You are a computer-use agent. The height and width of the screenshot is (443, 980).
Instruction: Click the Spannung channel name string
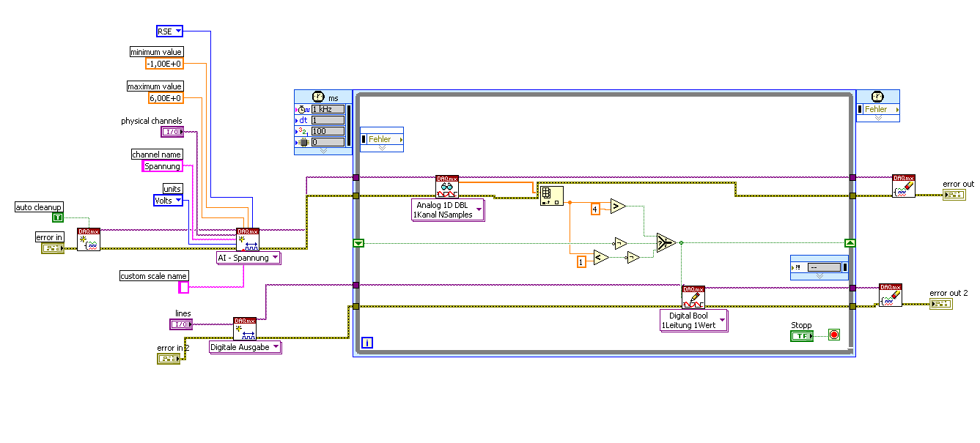(162, 166)
